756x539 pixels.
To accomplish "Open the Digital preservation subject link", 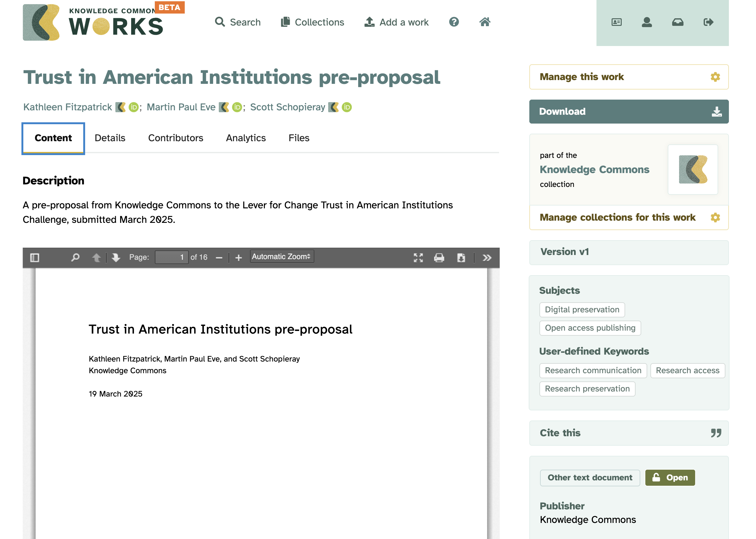I will pyautogui.click(x=582, y=309).
